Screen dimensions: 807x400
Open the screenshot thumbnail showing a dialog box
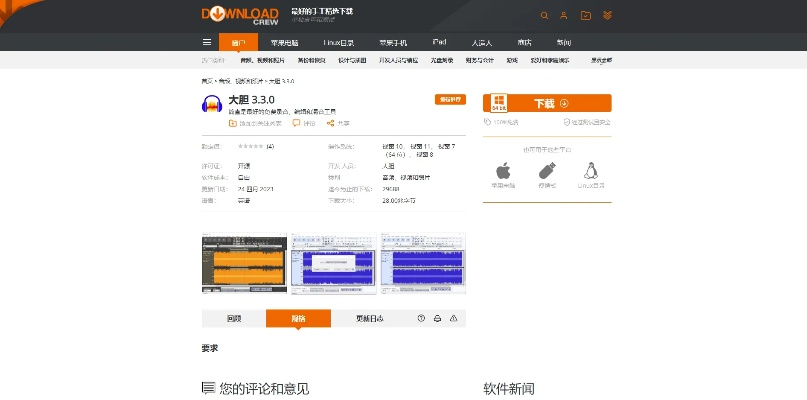coord(334,263)
